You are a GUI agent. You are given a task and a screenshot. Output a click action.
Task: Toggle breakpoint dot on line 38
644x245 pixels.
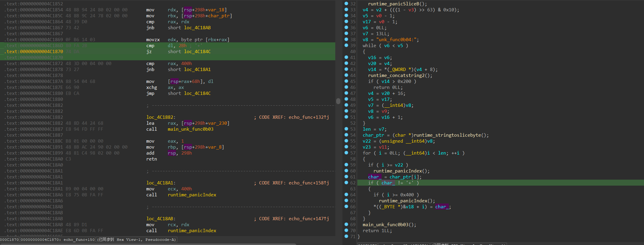coord(346,39)
